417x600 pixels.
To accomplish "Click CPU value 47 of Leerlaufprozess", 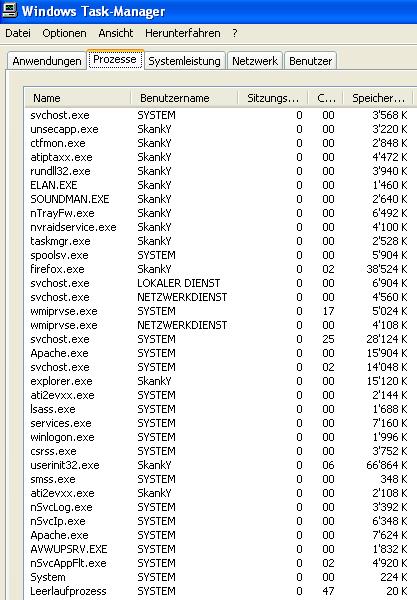I will (328, 591).
